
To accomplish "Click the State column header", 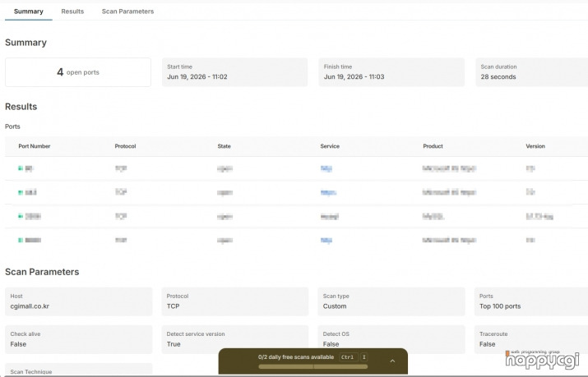I will 224,146.
